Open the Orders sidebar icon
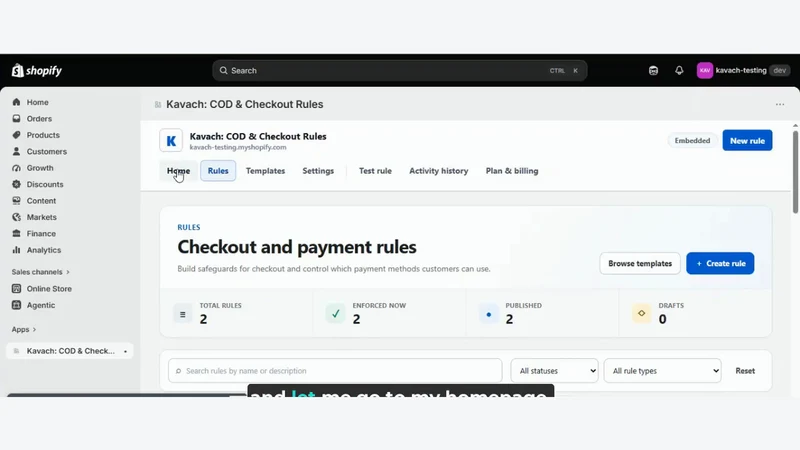Image resolution: width=800 pixels, height=450 pixels. coord(16,118)
